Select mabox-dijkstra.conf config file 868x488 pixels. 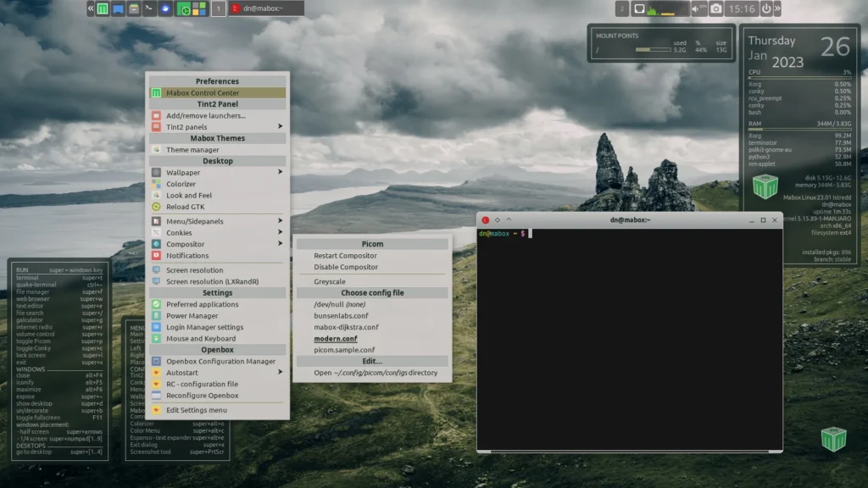(x=372, y=327)
